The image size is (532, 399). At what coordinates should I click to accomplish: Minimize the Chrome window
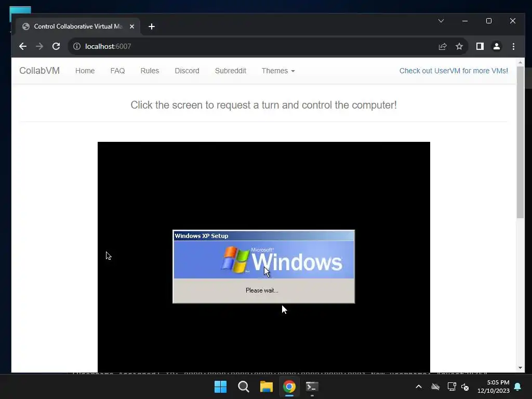(x=465, y=21)
